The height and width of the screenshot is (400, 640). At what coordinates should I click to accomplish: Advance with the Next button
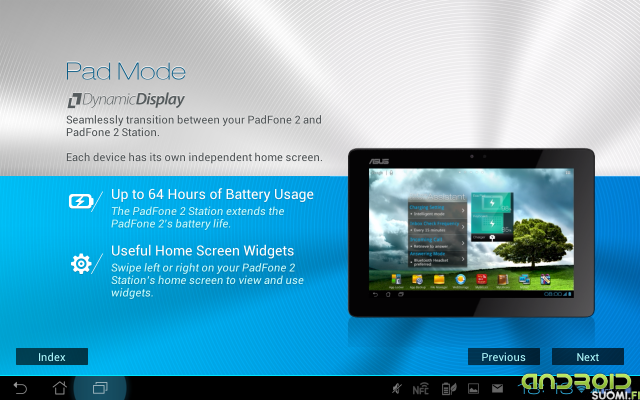pos(588,357)
